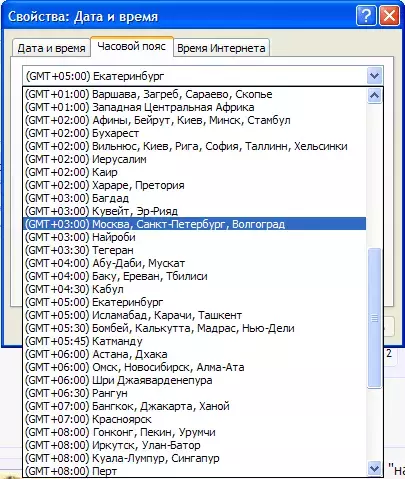Pick the Бухарест time zone
The image size is (405, 479).
point(195,133)
